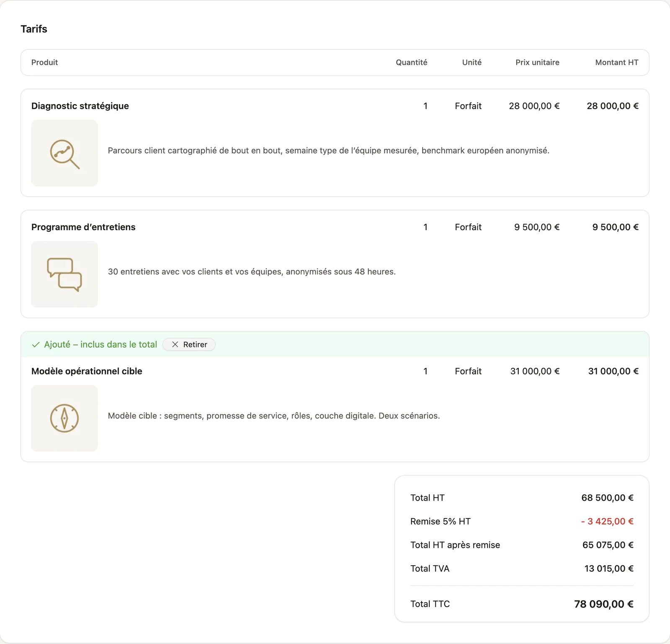Click the Montant HT column header
The height and width of the screenshot is (644, 670).
click(x=617, y=62)
